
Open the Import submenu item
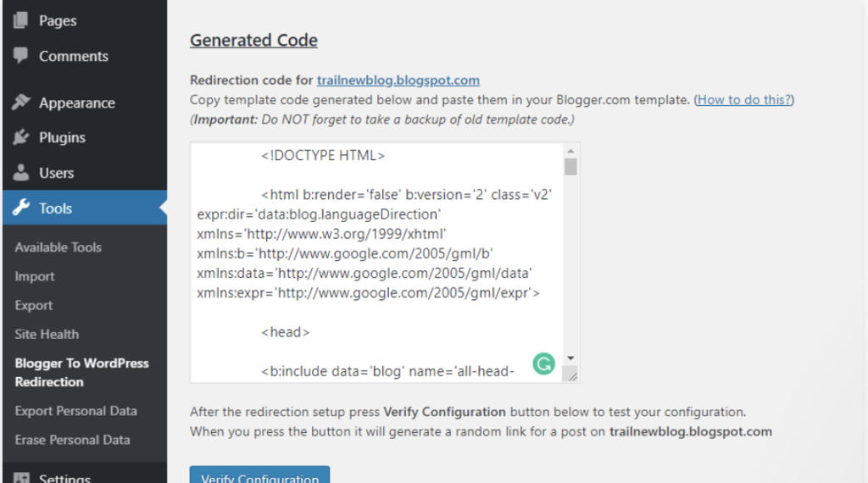coord(35,276)
